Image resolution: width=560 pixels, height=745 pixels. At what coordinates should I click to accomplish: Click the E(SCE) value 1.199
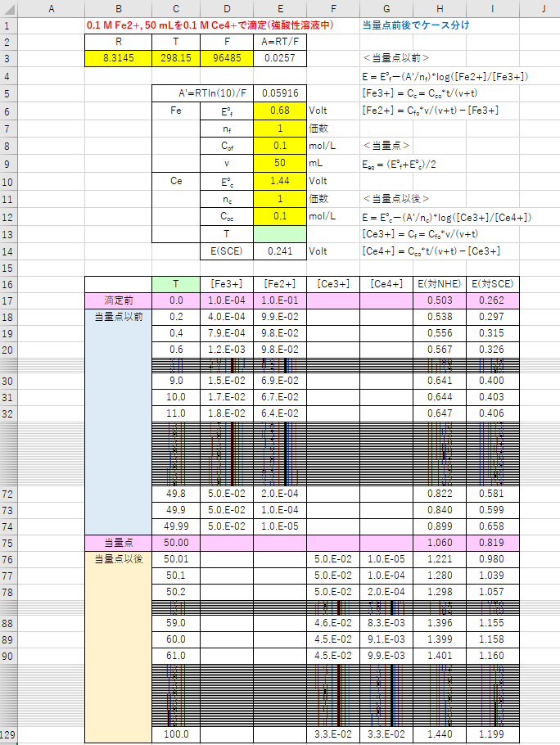pyautogui.click(x=493, y=734)
